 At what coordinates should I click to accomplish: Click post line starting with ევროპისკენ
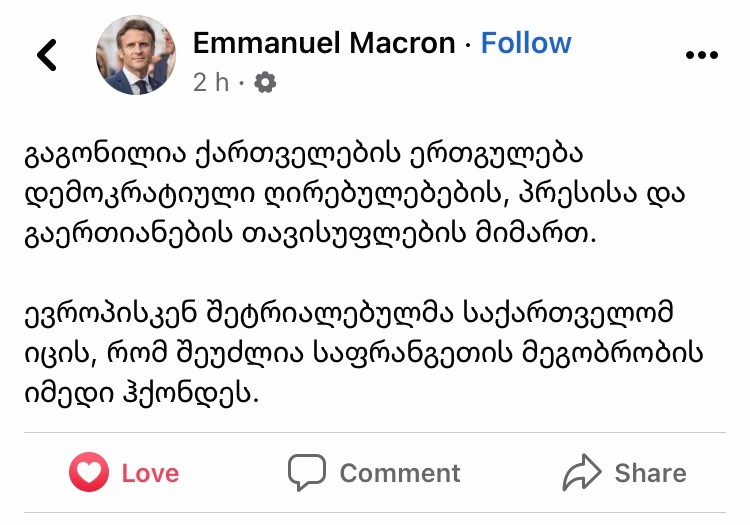(349, 313)
